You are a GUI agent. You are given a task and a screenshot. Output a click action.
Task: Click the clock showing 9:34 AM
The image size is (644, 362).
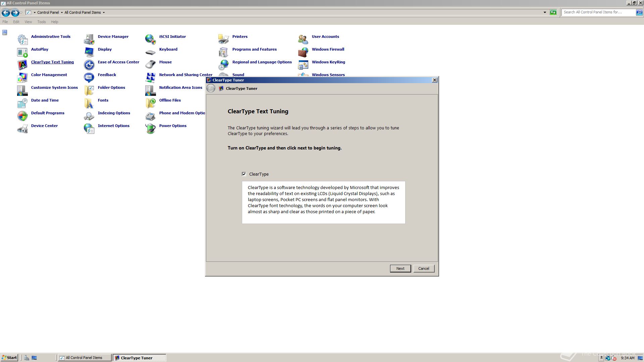click(628, 358)
